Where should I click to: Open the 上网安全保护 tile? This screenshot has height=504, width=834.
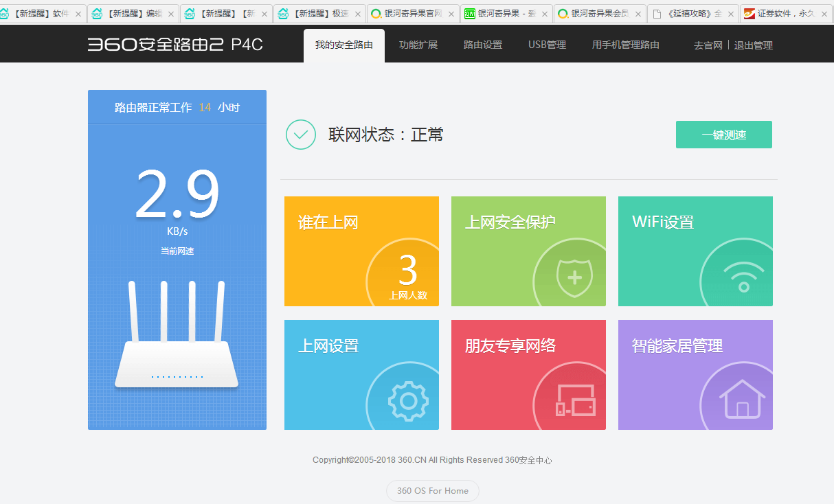(x=528, y=251)
